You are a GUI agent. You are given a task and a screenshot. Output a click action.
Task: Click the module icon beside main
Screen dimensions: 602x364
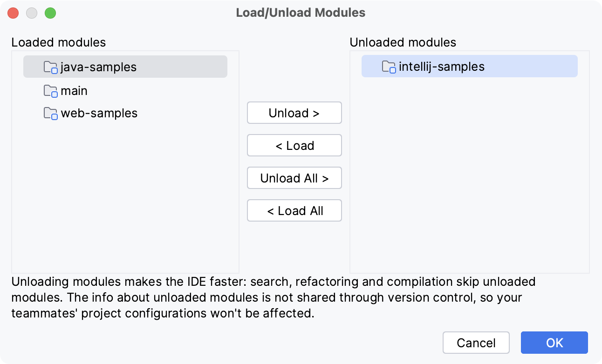pyautogui.click(x=50, y=91)
